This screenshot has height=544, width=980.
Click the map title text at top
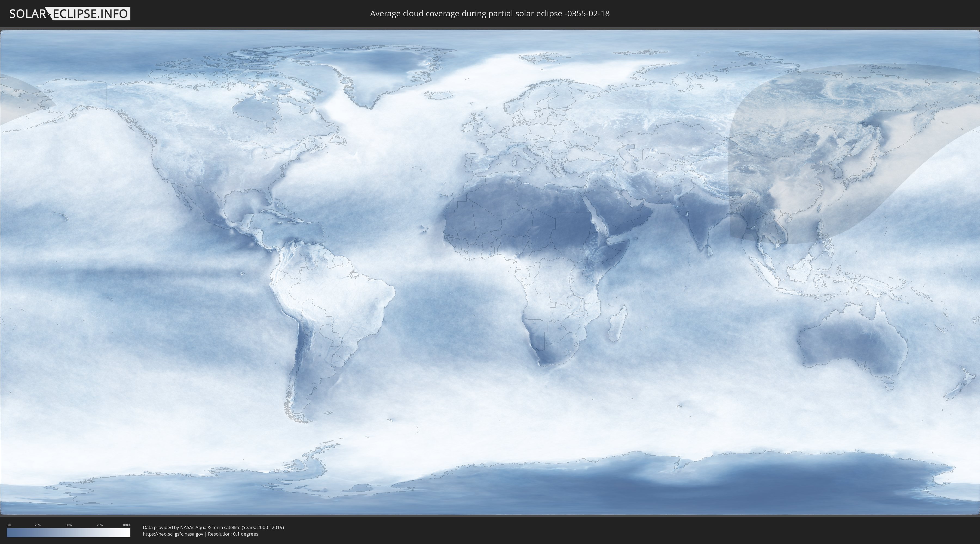(x=490, y=14)
